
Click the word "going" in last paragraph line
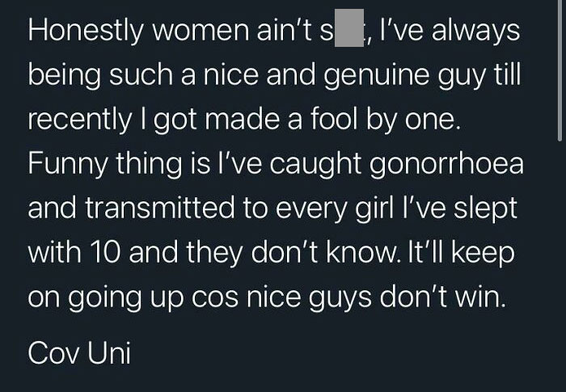(104, 298)
